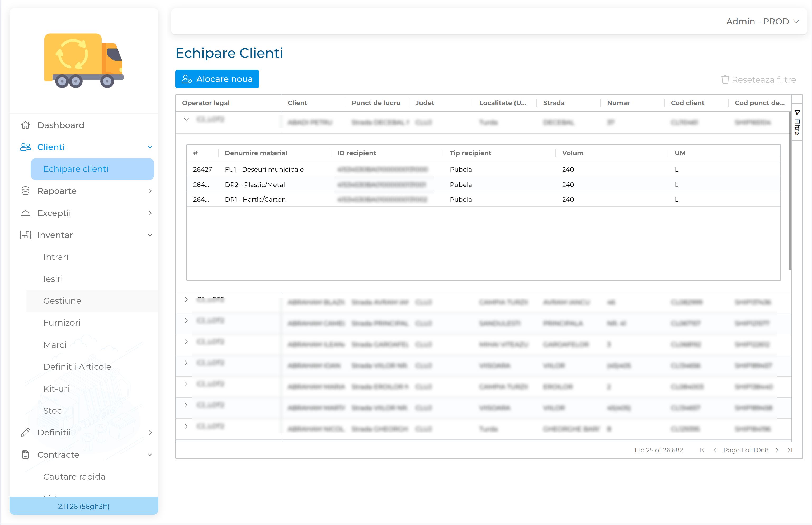Click the Definitii pencil icon
This screenshot has width=812, height=525.
[26, 432]
